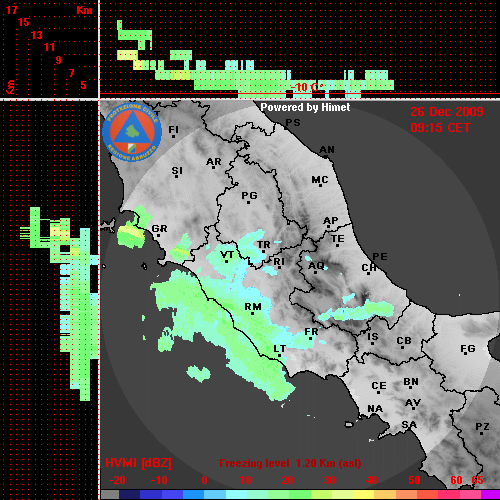Click the PZ city label
Screen dimensions: 500x500
tap(482, 426)
